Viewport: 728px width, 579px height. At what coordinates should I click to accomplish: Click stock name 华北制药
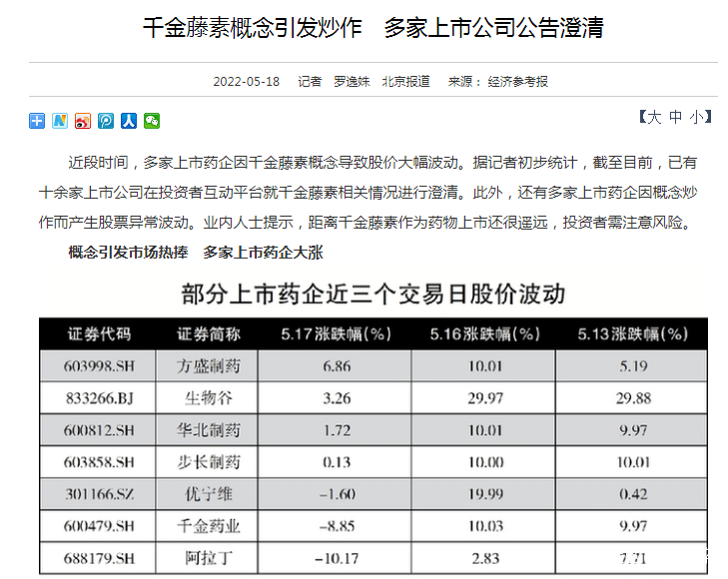[209, 430]
